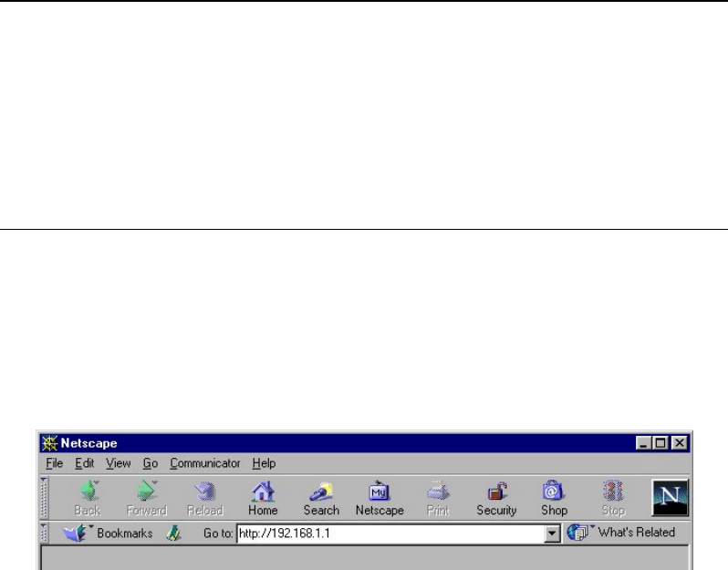Open the Help menu
This screenshot has width=728, height=570.
(x=264, y=463)
